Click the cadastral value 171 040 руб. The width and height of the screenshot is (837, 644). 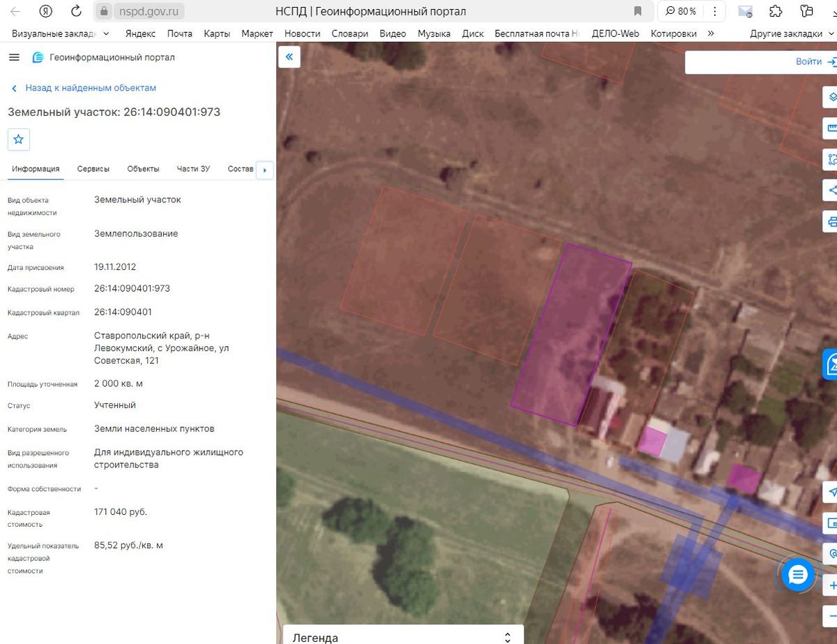tap(121, 511)
